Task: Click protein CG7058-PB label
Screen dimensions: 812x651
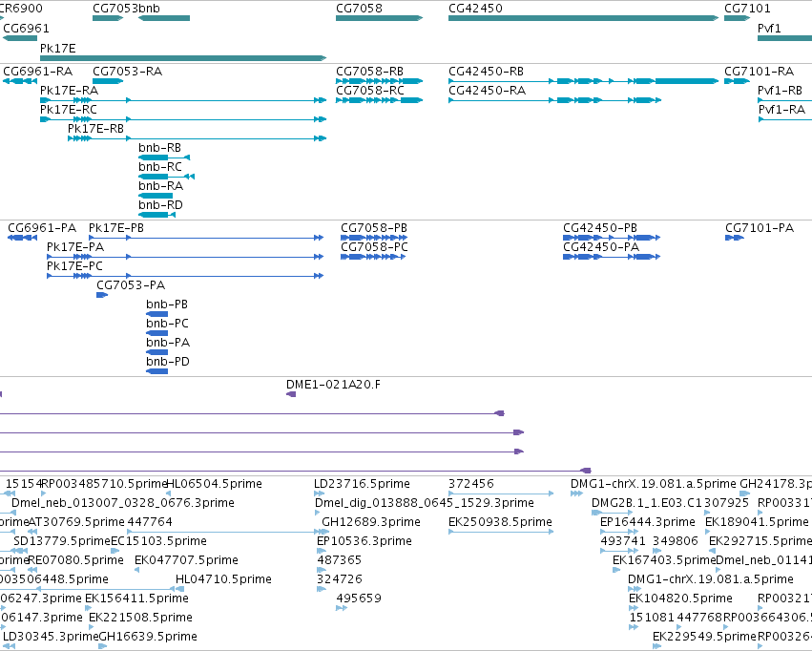Action: pyautogui.click(x=374, y=228)
